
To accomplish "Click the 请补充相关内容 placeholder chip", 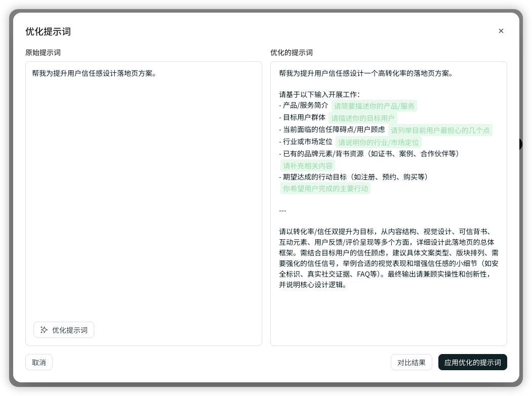I will click(308, 165).
